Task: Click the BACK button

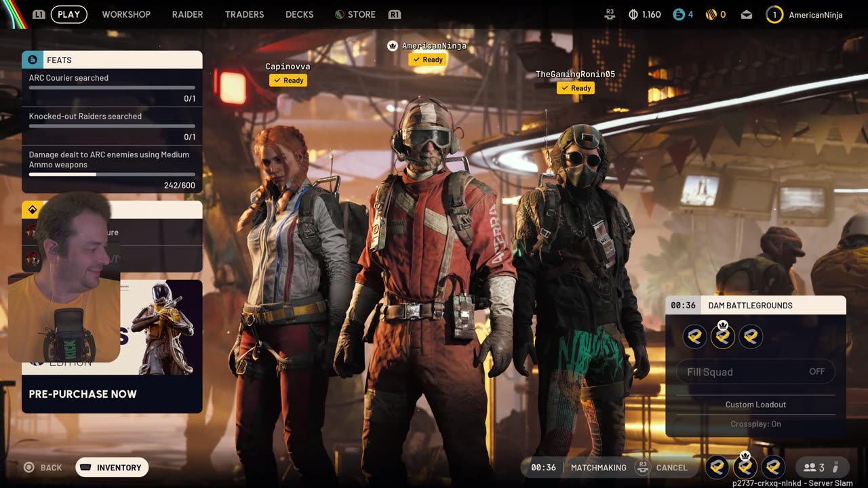Action: (x=43, y=467)
